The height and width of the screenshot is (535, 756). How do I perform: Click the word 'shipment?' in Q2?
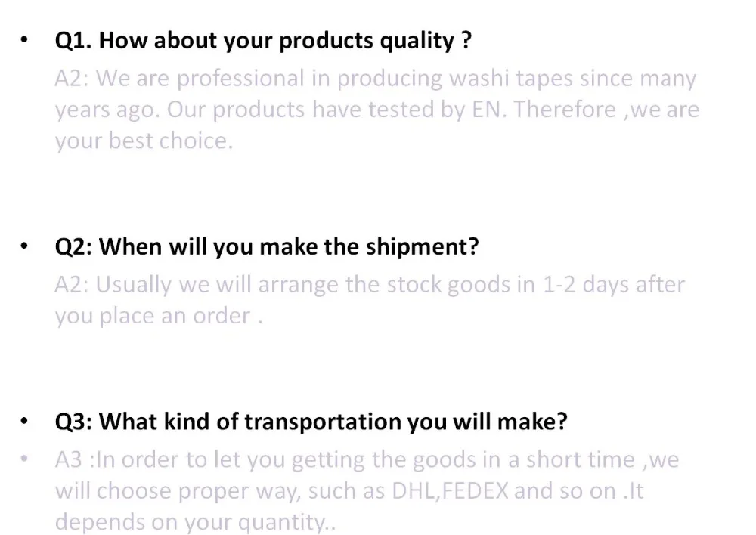423,247
